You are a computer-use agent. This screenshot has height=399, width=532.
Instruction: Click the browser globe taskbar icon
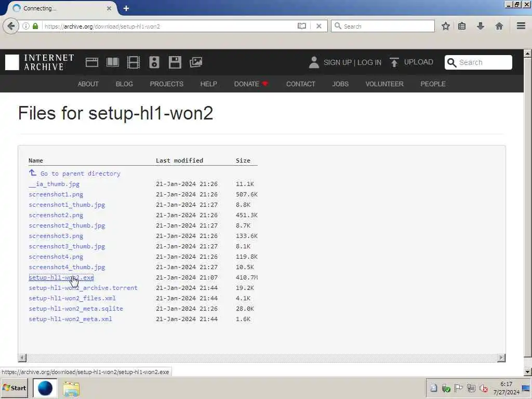click(45, 388)
